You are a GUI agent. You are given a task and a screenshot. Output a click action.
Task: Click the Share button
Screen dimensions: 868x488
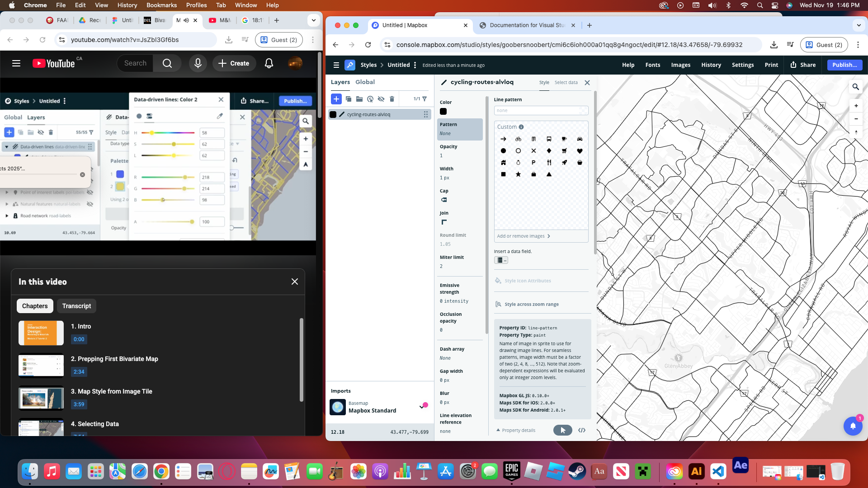(803, 65)
